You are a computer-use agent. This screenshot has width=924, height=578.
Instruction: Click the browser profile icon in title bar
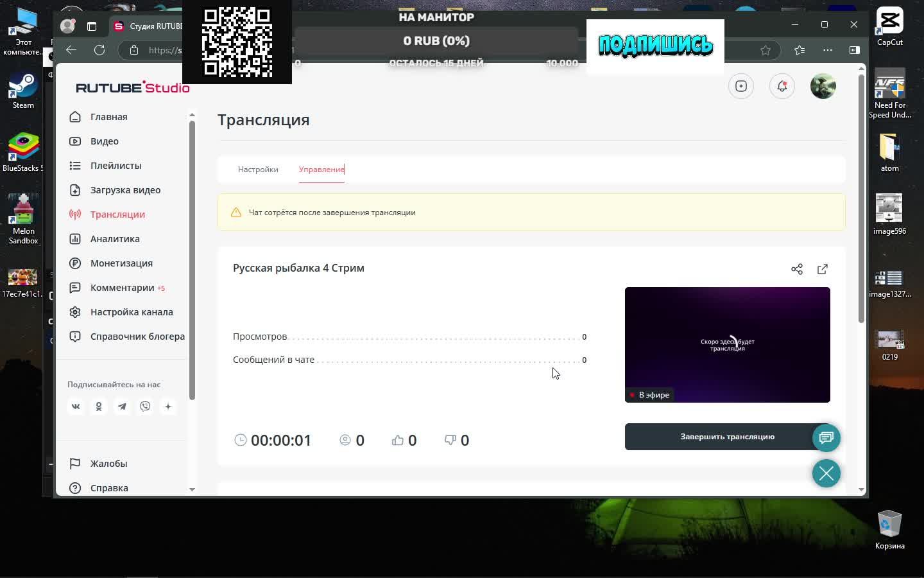click(67, 26)
